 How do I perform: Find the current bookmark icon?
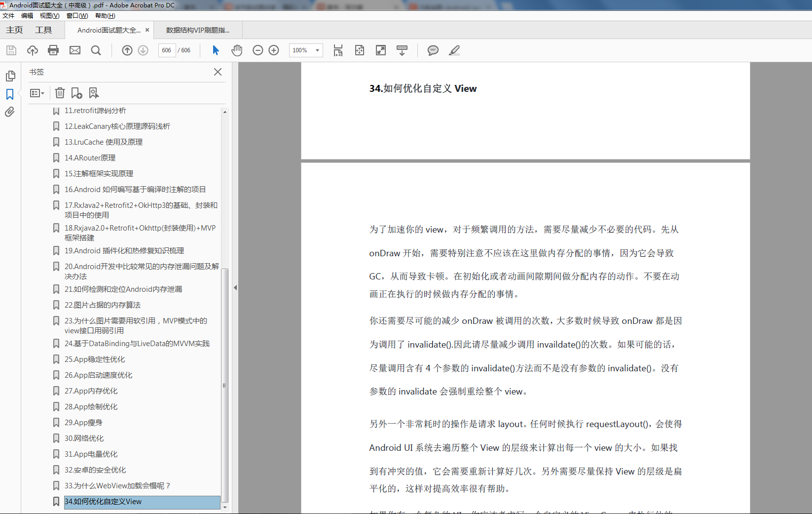point(94,93)
